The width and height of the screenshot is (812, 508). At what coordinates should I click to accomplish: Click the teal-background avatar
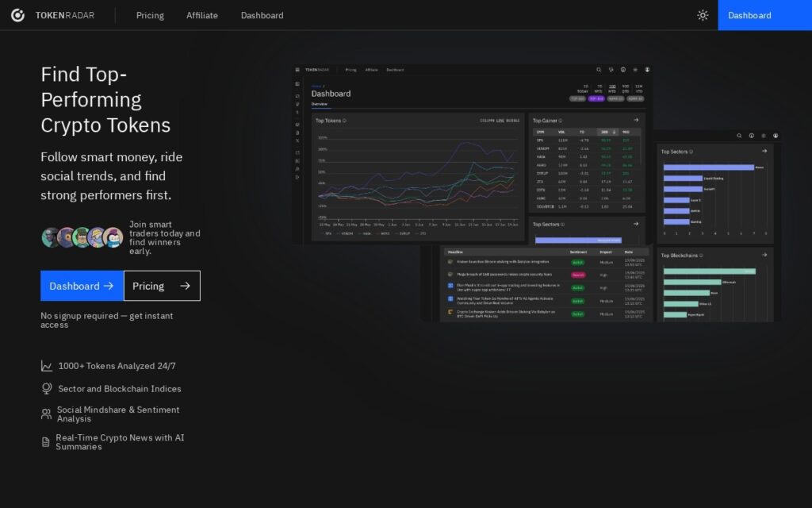click(51, 237)
